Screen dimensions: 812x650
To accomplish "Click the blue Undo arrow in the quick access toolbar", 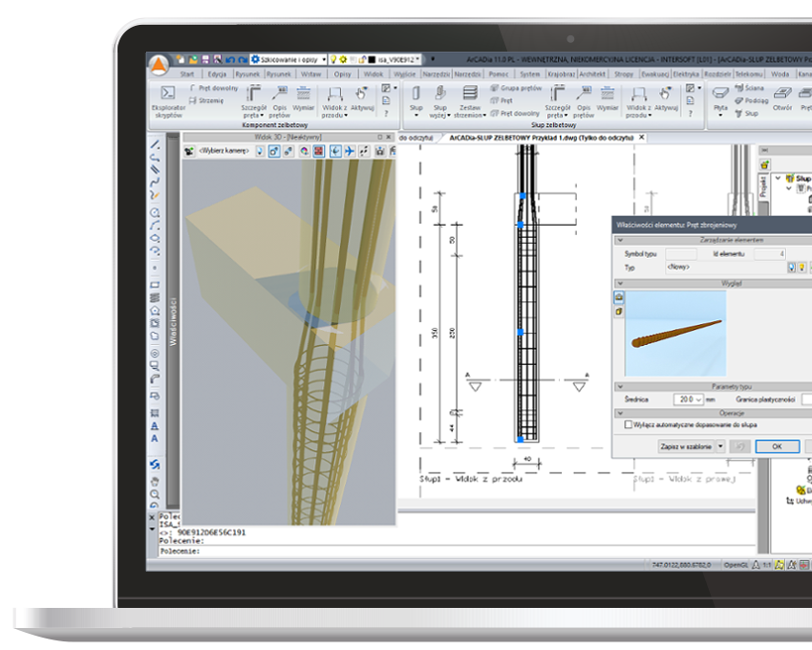I will click(x=230, y=59).
